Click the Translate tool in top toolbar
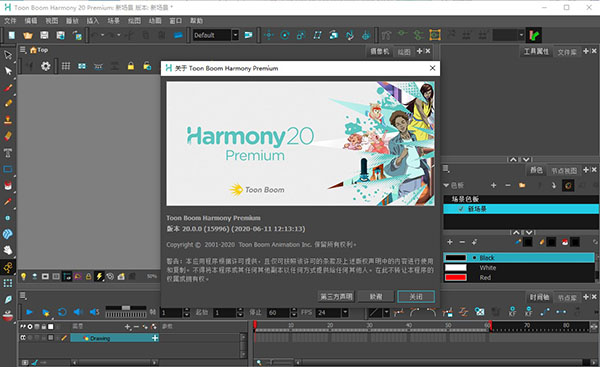The image size is (600, 367). pyautogui.click(x=269, y=35)
